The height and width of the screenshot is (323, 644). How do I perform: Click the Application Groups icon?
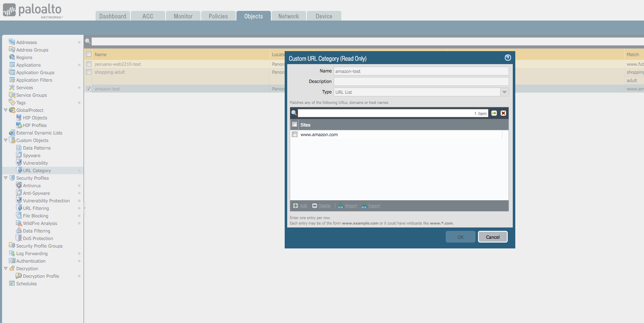click(12, 72)
